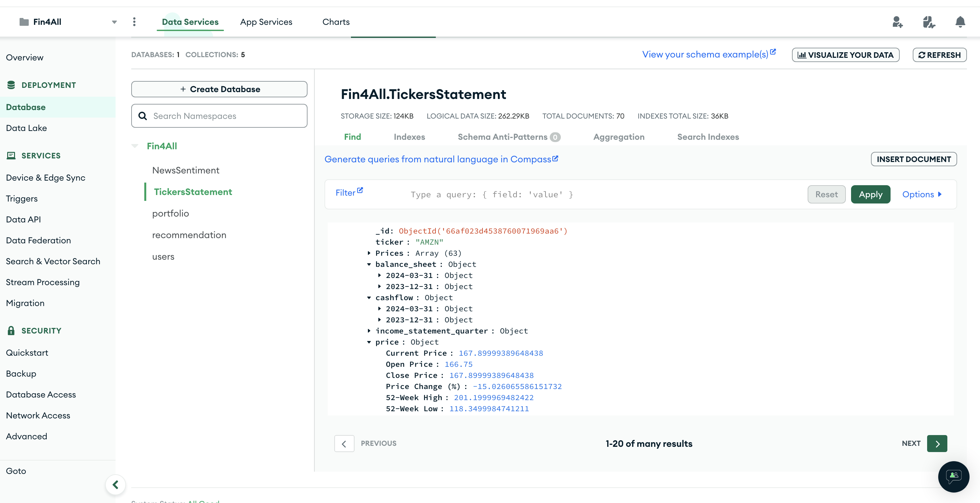Viewport: 980px width, 503px height.
Task: Click the invite user icon
Action: pos(897,22)
